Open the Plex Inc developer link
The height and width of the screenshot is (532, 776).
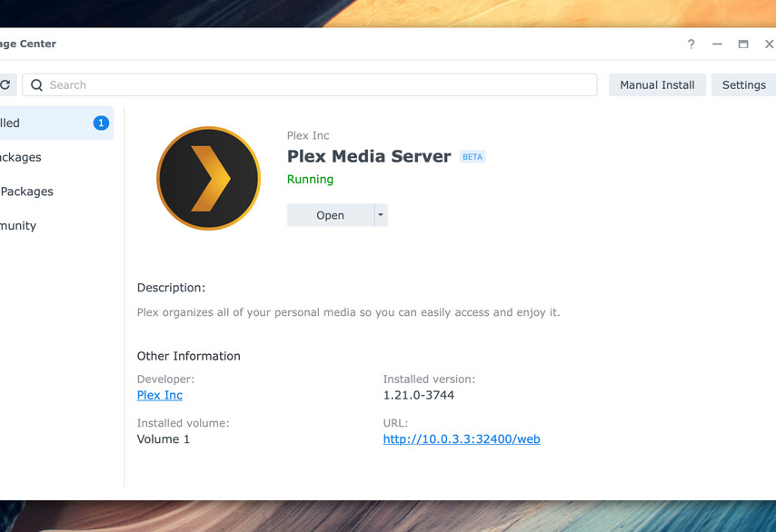(160, 395)
